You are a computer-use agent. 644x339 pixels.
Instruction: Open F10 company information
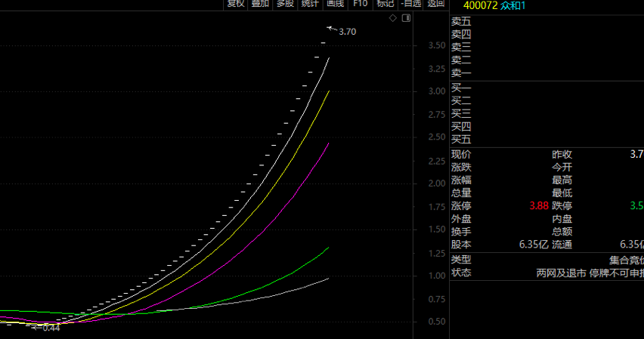point(361,4)
